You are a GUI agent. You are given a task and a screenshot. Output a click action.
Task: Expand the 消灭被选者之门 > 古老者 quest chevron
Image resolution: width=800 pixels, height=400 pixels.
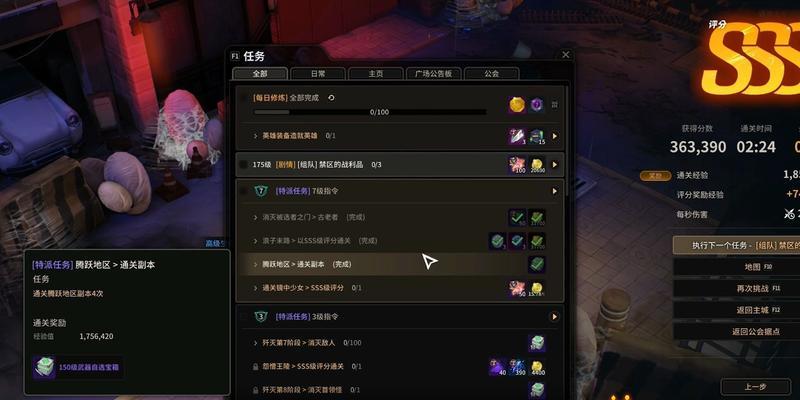pyautogui.click(x=255, y=217)
